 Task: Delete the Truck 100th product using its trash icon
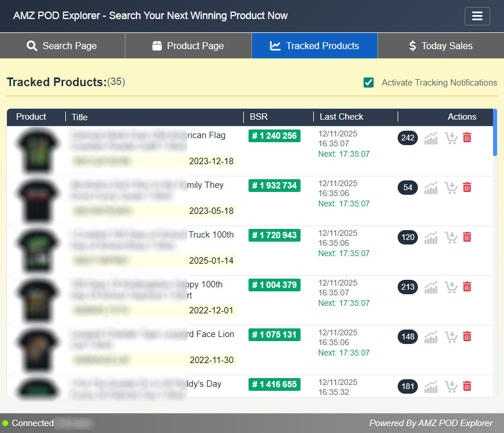coord(467,237)
